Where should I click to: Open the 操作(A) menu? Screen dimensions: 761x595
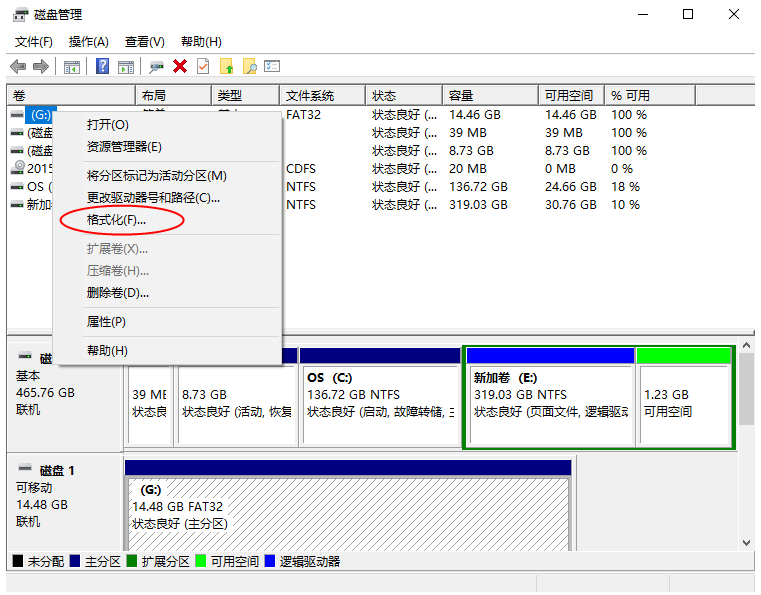click(88, 42)
